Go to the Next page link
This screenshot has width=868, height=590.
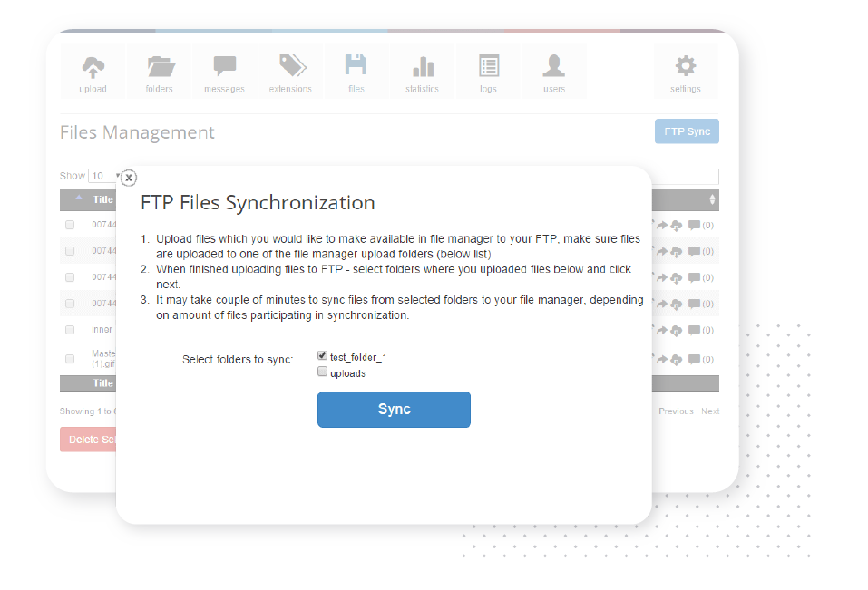[709, 411]
